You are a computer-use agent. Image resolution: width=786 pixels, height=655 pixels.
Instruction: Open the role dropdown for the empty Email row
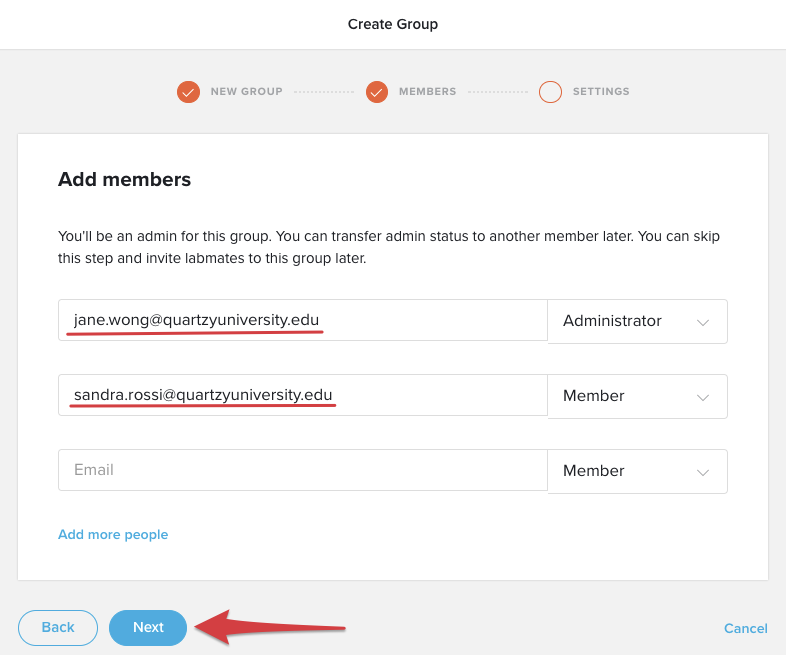(x=638, y=471)
